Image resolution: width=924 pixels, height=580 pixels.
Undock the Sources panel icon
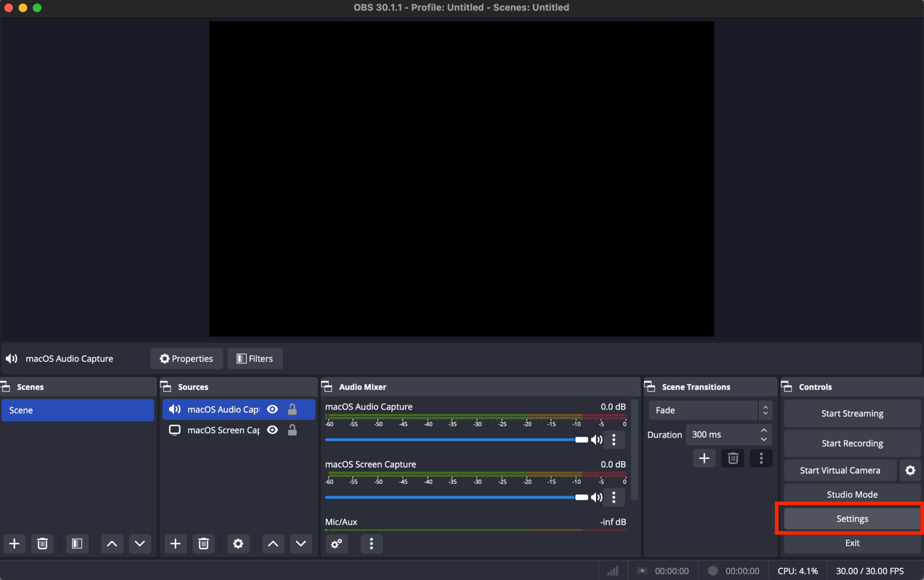click(x=166, y=387)
